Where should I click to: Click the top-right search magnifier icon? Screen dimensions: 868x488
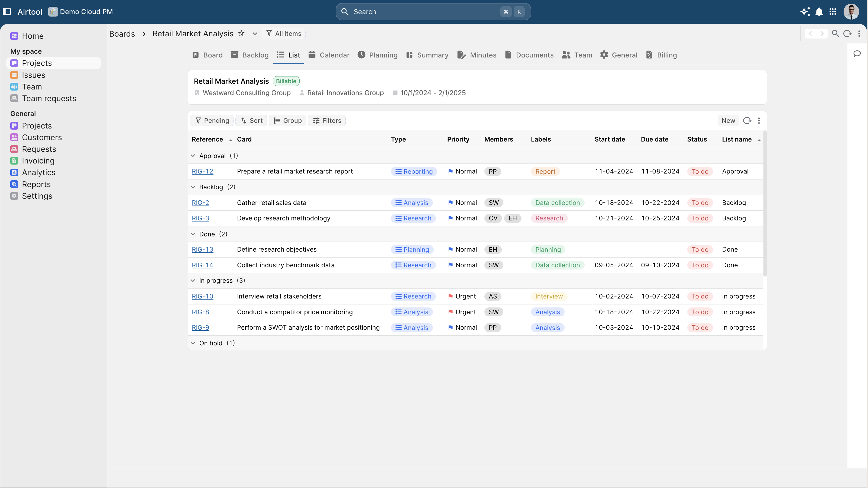click(835, 33)
